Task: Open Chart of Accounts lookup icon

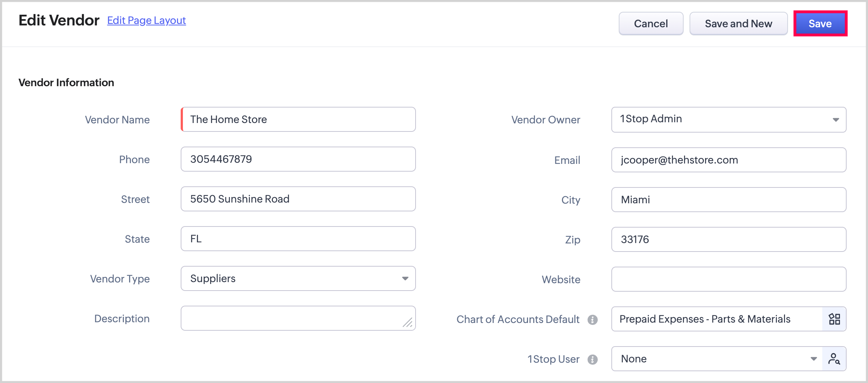Action: (834, 319)
